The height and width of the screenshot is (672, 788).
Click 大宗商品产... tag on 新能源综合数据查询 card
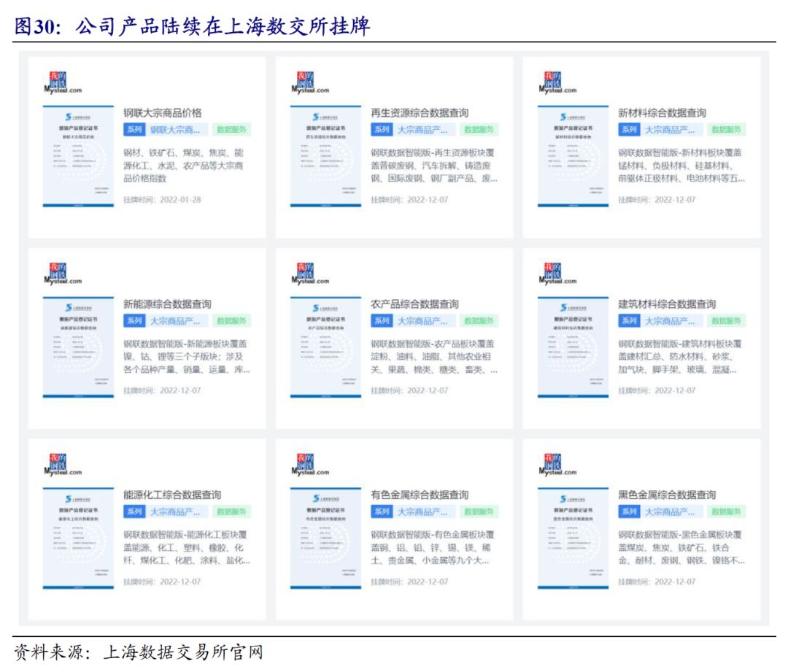tap(176, 320)
